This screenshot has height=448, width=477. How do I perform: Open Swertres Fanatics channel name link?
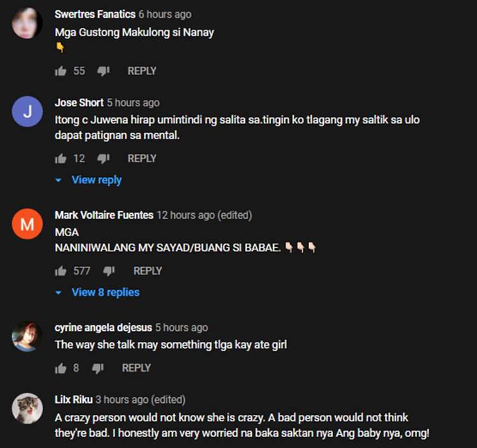95,14
